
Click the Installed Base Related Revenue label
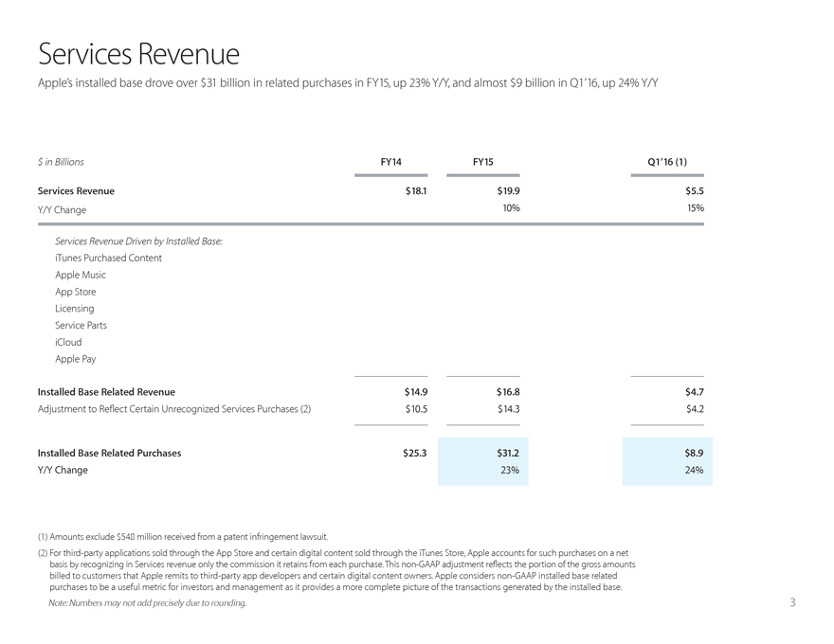106,391
